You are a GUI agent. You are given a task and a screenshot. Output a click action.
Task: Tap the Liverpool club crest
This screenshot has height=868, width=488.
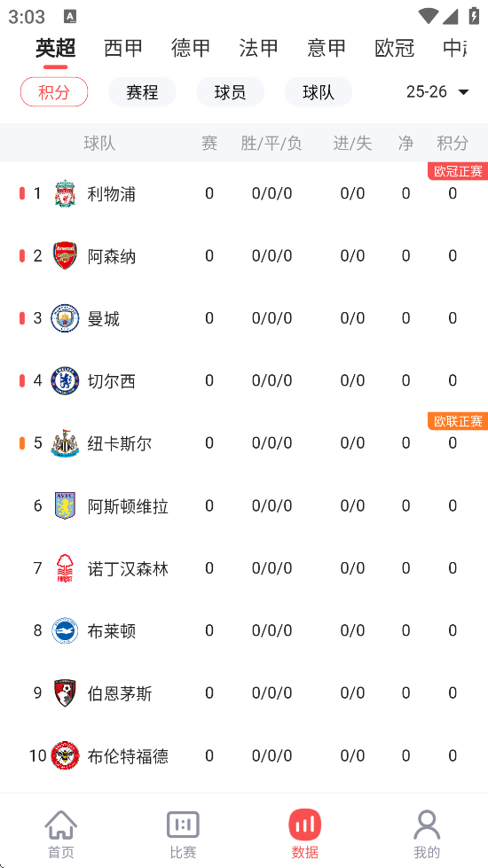click(x=65, y=193)
